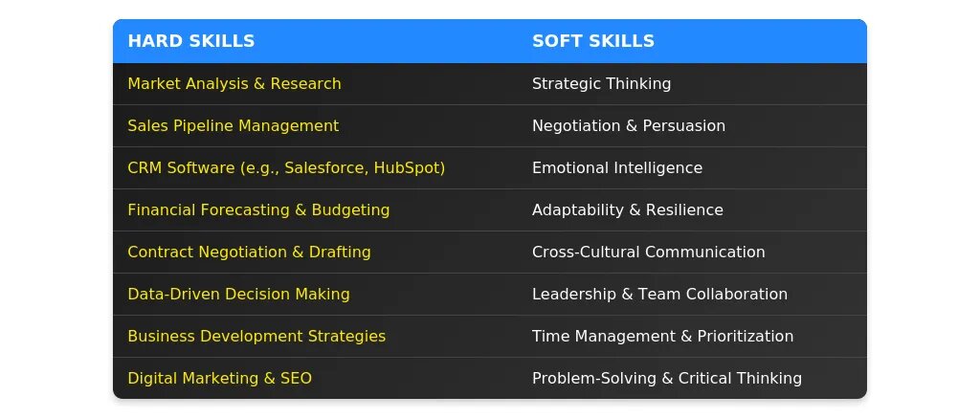The width and height of the screenshot is (980, 418).
Task: Click the HARD SKILLS column header
Action: point(191,41)
